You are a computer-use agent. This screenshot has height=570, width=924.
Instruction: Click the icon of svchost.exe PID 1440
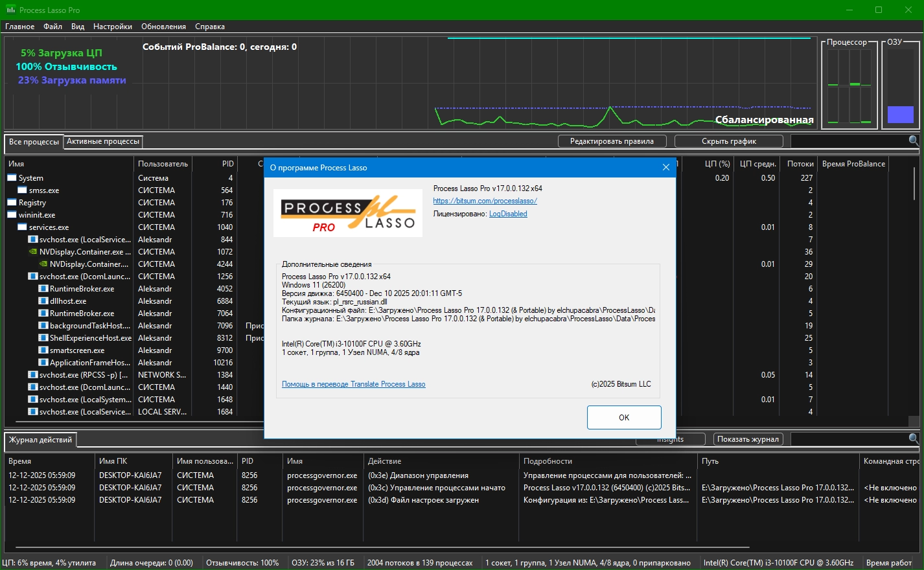point(32,387)
